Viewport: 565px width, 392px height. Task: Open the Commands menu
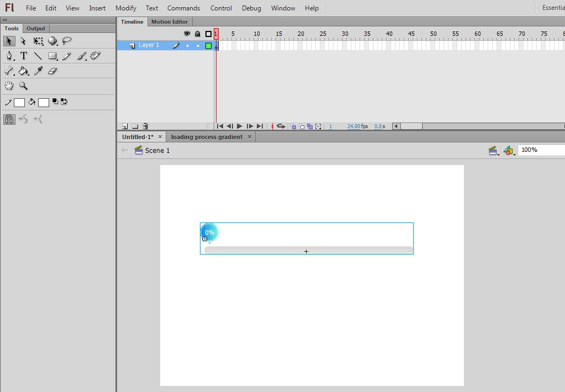tap(183, 8)
